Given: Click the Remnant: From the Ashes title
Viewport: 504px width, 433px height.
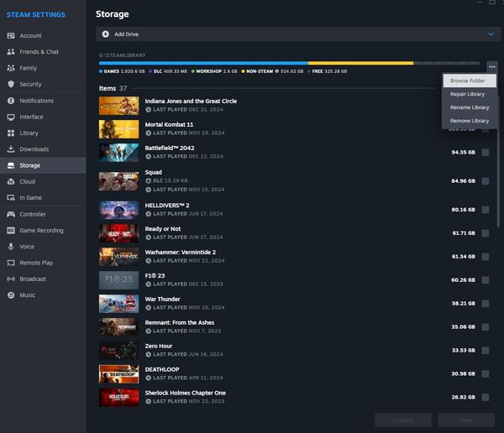Looking at the screenshot, I should tap(180, 322).
